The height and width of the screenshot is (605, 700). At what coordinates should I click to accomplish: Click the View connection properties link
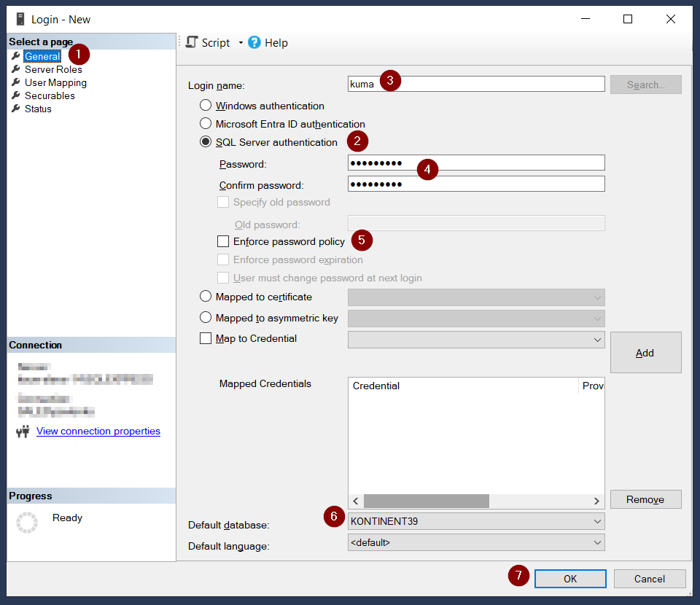pos(98,431)
